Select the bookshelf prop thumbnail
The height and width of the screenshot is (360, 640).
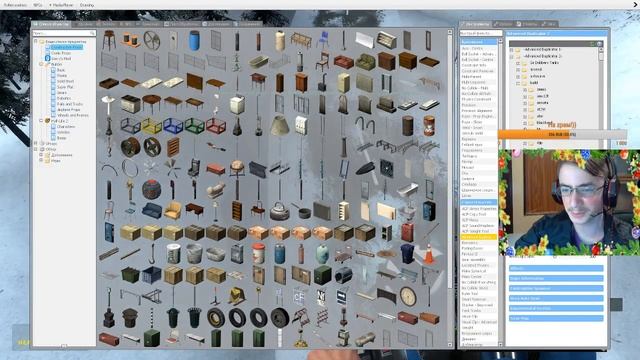pos(237,211)
